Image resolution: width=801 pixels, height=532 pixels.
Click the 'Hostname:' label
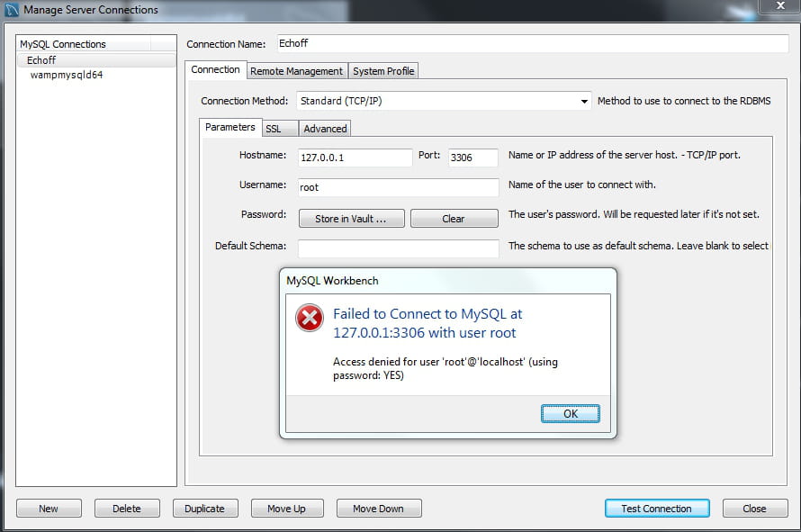[x=263, y=155]
